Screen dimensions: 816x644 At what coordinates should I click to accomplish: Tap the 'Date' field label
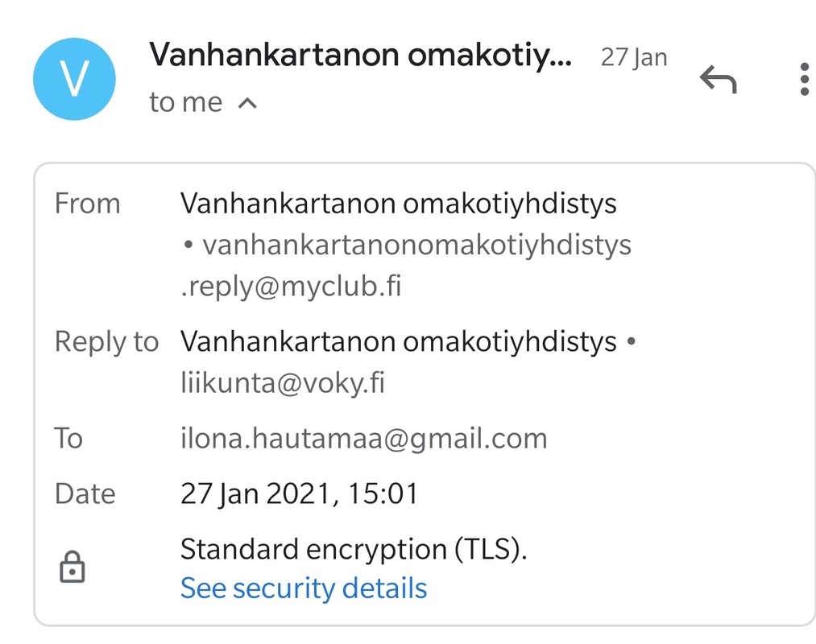point(85,493)
